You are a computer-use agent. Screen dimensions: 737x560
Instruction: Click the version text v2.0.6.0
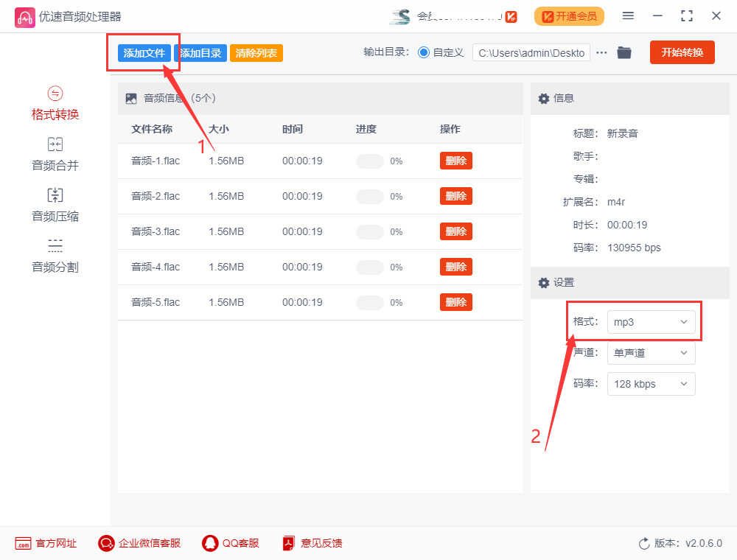pyautogui.click(x=704, y=543)
